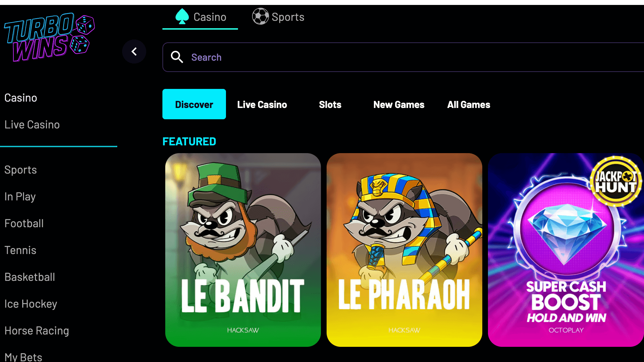Click the magnifying glass search icon

177,57
